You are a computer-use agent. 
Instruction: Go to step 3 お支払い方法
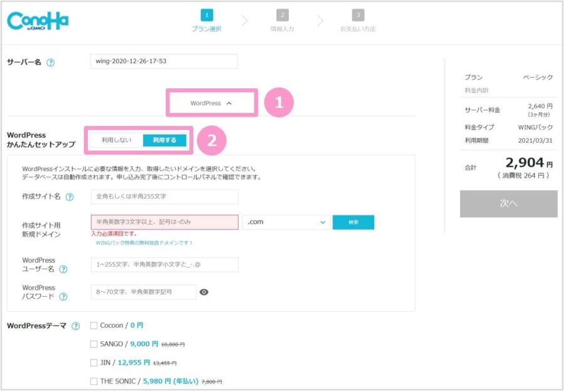pos(358,21)
